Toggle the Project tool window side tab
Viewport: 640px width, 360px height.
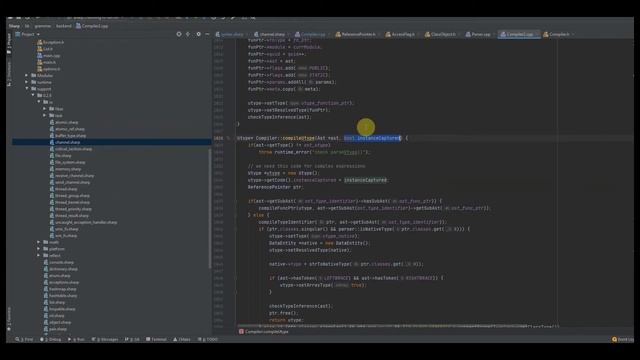click(9, 44)
